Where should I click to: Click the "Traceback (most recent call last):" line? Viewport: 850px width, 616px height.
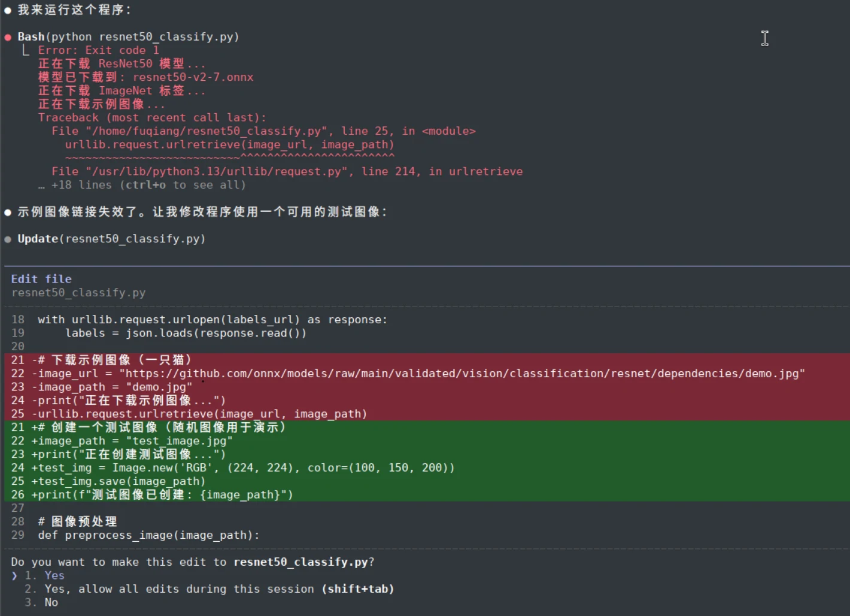click(152, 118)
